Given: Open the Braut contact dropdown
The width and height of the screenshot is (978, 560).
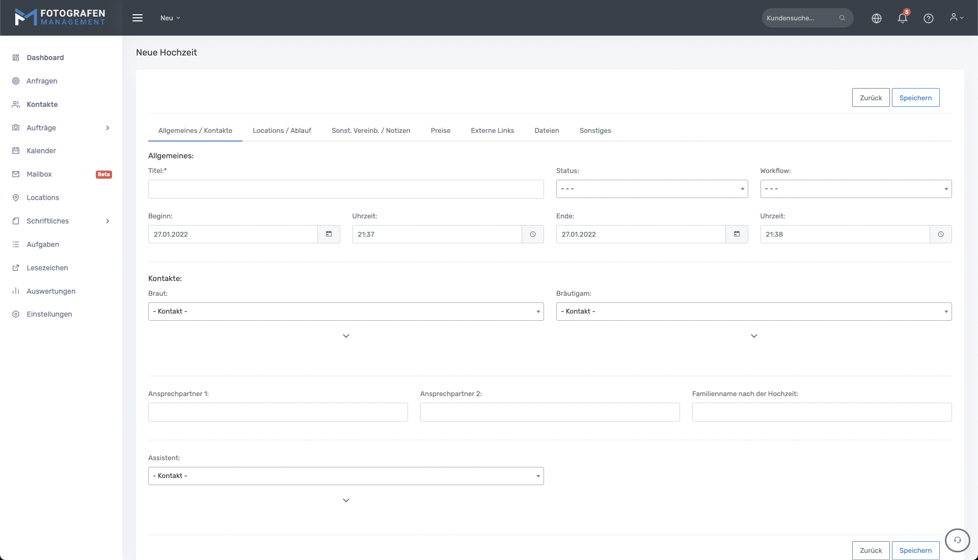Looking at the screenshot, I should 345,312.
